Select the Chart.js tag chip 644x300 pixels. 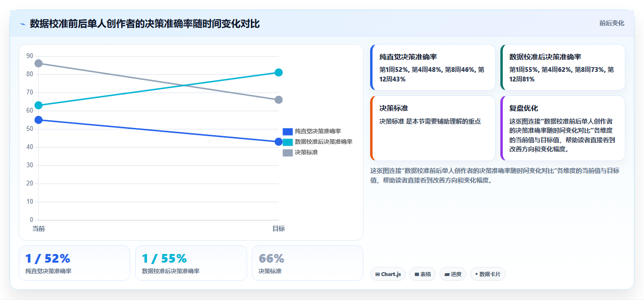pyautogui.click(x=388, y=274)
